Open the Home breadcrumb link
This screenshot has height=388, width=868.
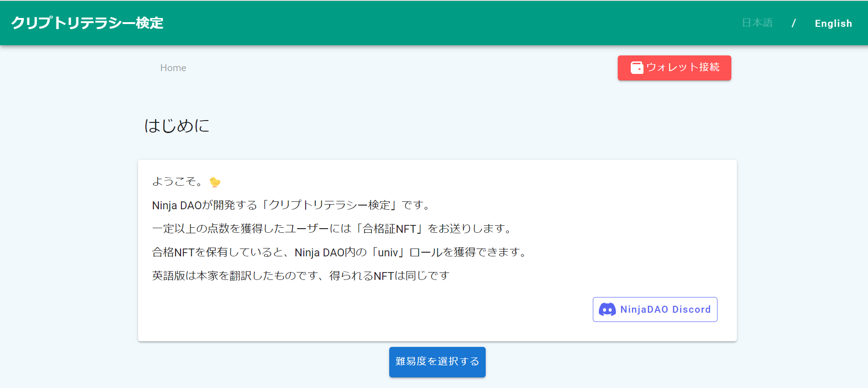pyautogui.click(x=173, y=68)
